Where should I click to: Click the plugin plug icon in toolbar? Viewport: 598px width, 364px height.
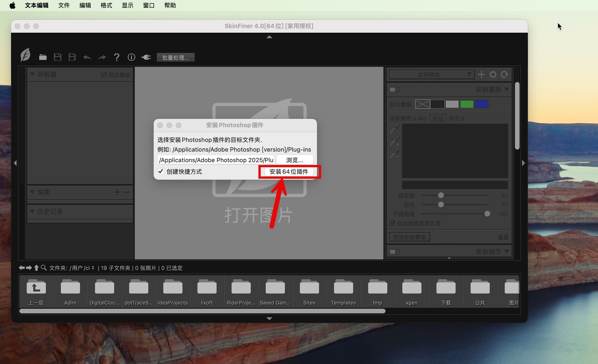coord(146,57)
